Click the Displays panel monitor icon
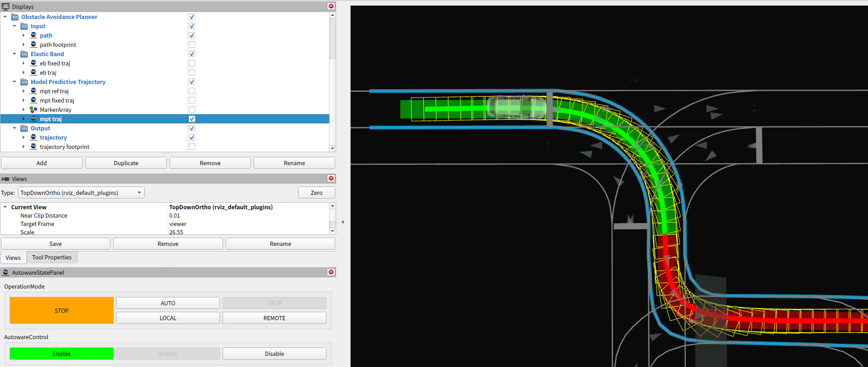 click(6, 6)
